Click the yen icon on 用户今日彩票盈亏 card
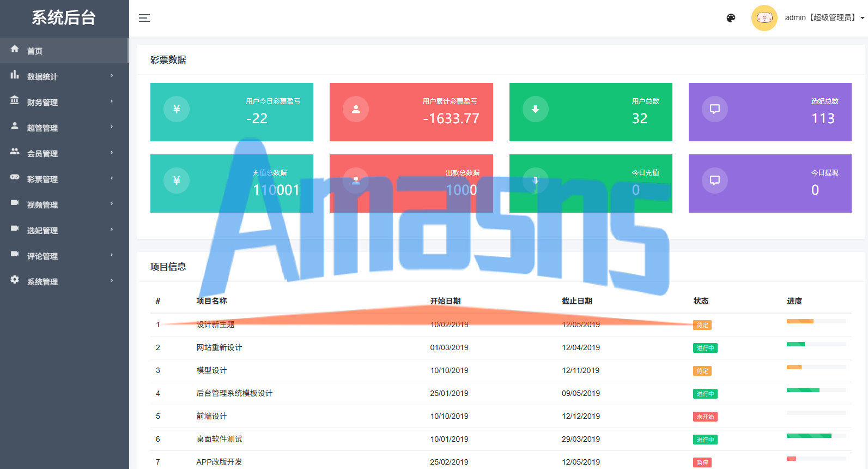Screen dimensions: 868x469 click(177, 109)
